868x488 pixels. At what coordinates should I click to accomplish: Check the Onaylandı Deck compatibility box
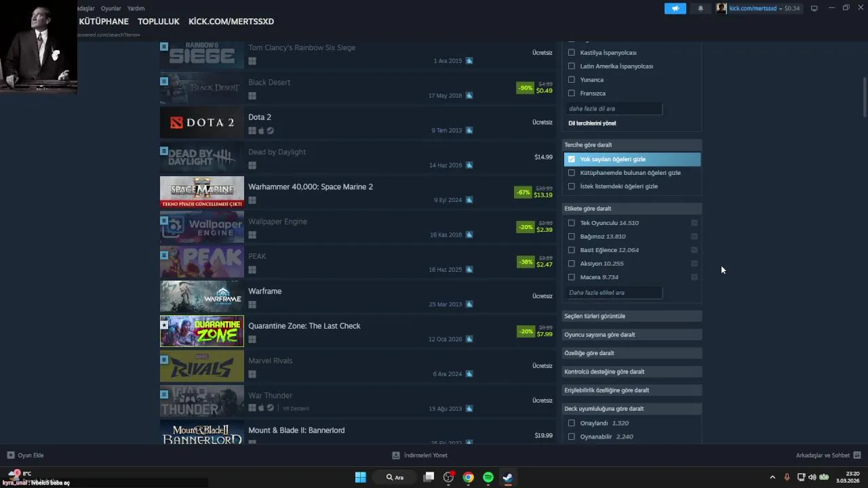(x=572, y=423)
